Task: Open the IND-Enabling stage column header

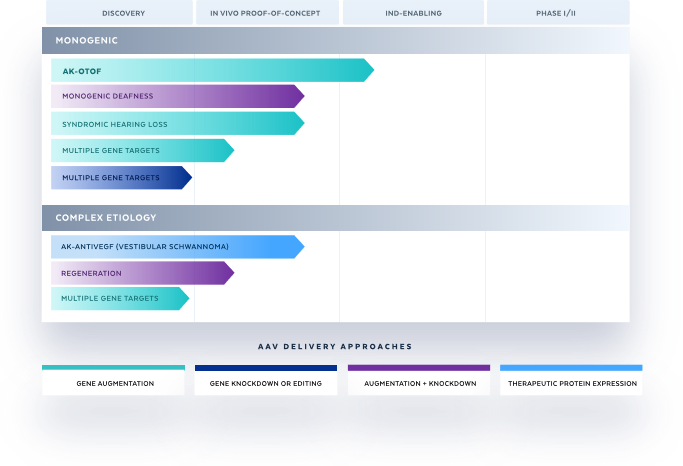Action: point(413,13)
